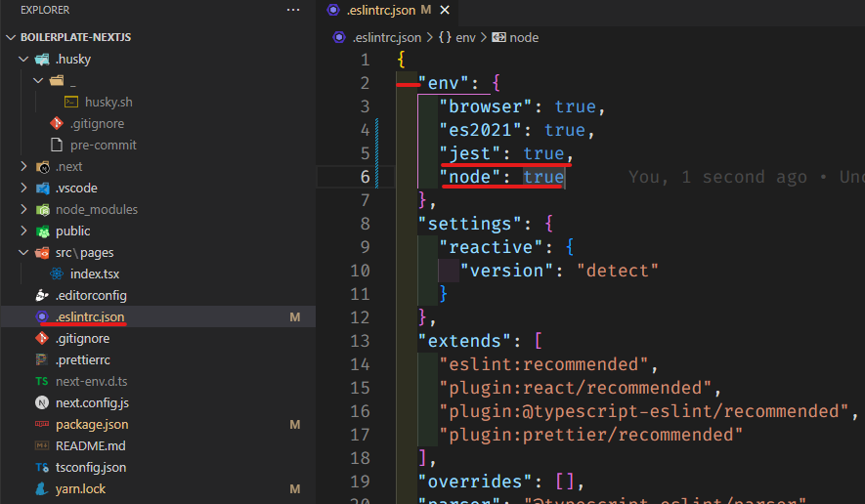Click the React icon next to index.tsx
The height and width of the screenshot is (504, 865).
pyautogui.click(x=57, y=274)
